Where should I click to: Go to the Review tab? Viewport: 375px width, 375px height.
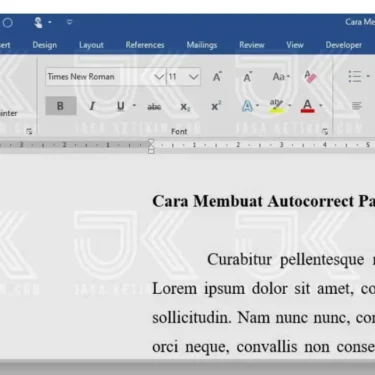pyautogui.click(x=252, y=45)
